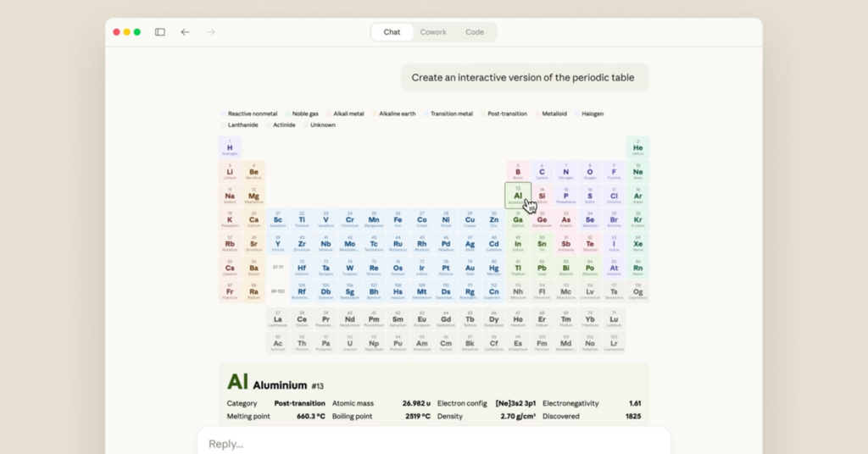Image resolution: width=868 pixels, height=454 pixels.
Task: Select the Chlorine (Cl) tile
Action: click(614, 196)
